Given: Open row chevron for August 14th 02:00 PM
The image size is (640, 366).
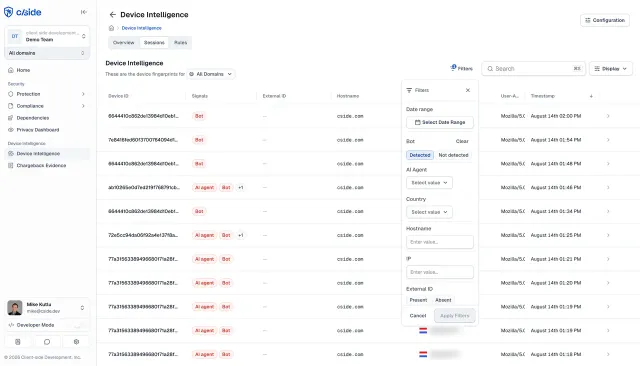Looking at the screenshot, I should coord(608,116).
